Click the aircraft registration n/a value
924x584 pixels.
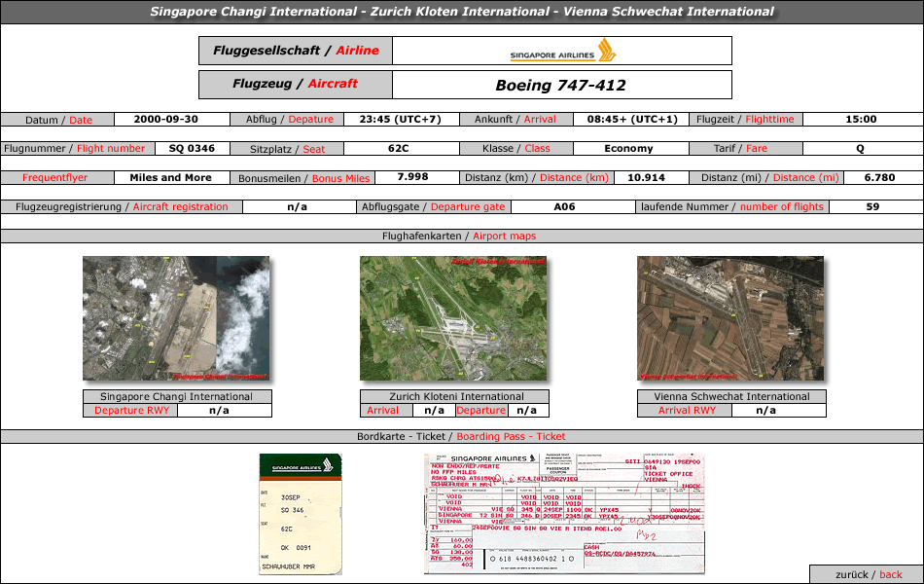(x=297, y=207)
